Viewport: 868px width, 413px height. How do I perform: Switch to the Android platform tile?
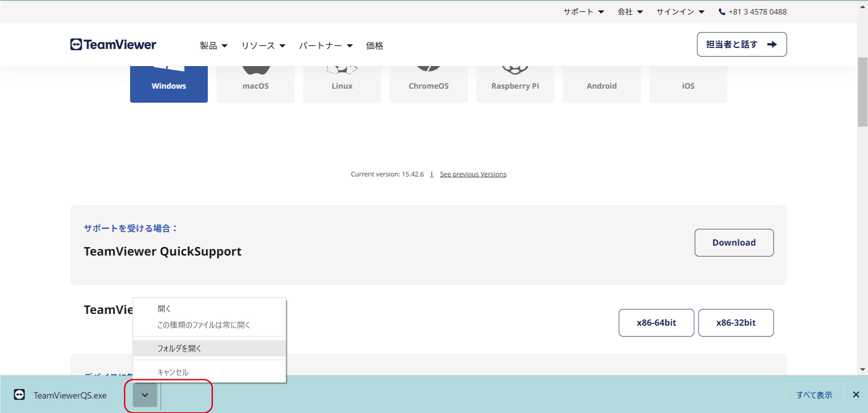(x=601, y=85)
